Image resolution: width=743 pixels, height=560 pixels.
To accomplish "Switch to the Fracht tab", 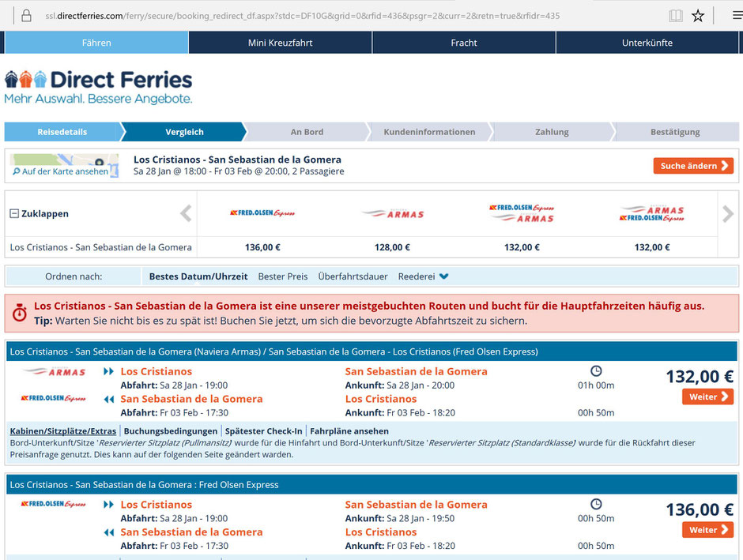I will 464,43.
